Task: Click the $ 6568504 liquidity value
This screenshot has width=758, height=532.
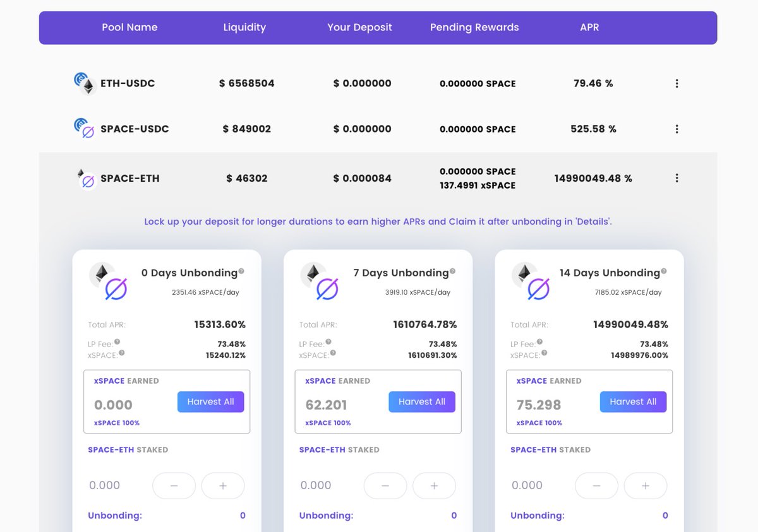Action: point(247,83)
